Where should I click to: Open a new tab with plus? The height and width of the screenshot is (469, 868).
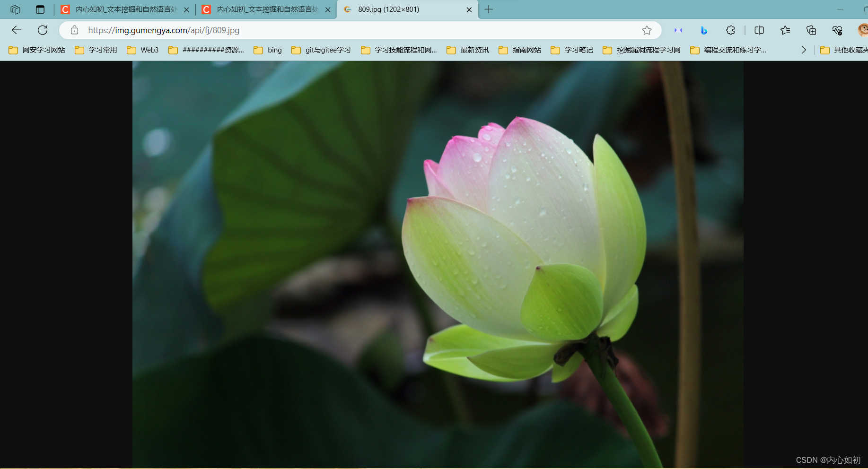[489, 9]
